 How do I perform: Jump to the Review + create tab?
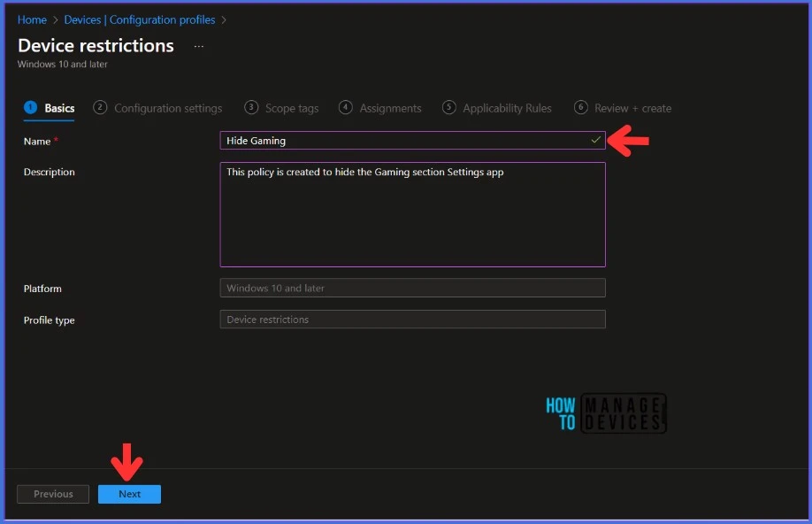[x=623, y=108]
